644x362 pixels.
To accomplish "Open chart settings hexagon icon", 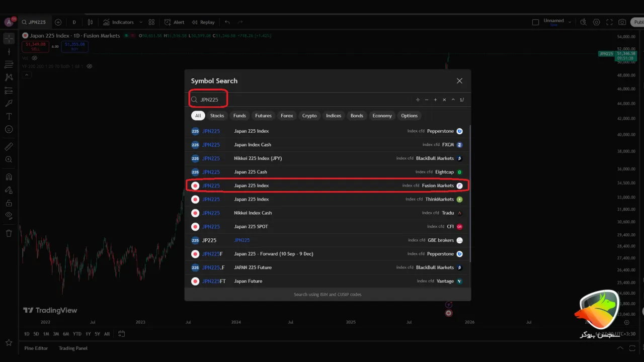I will tap(596, 22).
